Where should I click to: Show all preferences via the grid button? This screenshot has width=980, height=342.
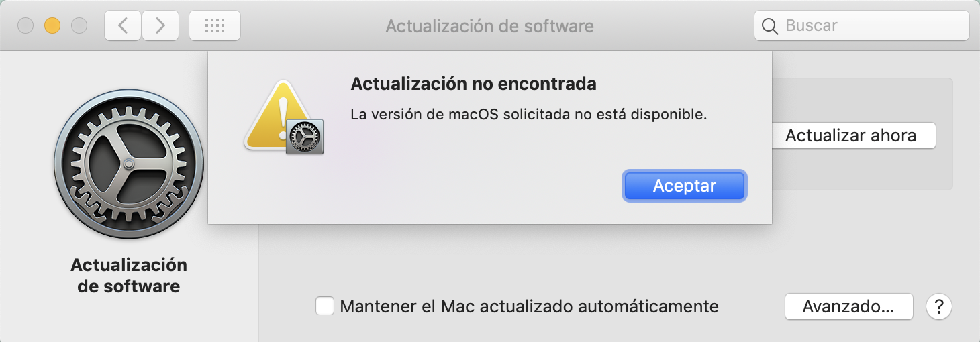coord(214,26)
